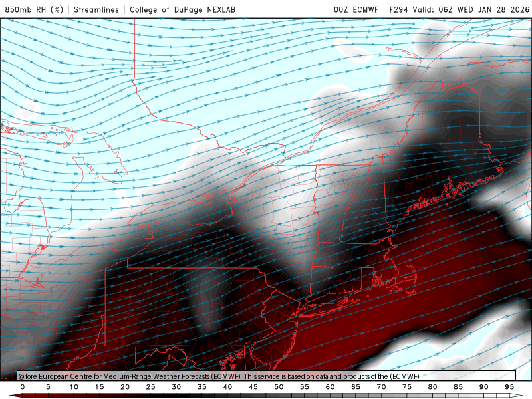Click the '30' label on the color scale
532x399 pixels.
(x=176, y=387)
